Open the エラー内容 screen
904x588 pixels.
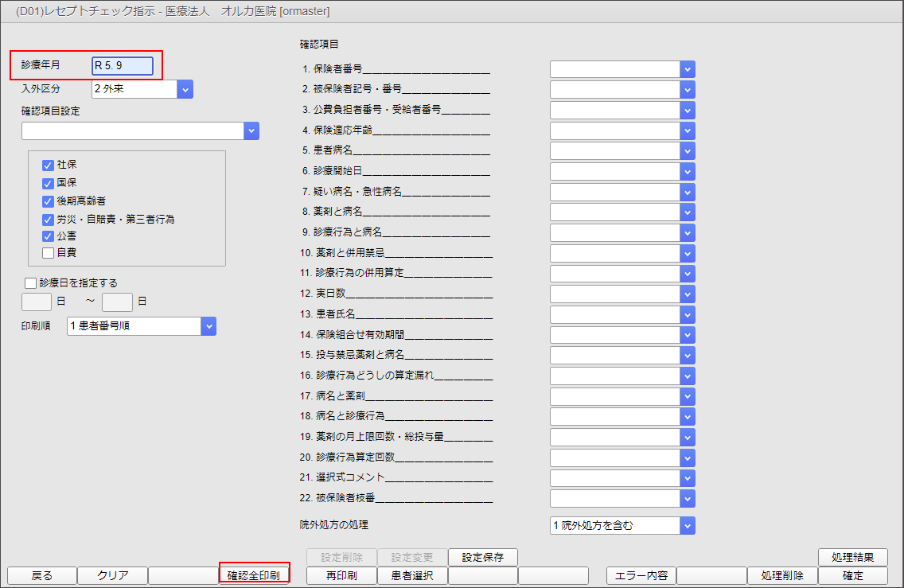(642, 574)
